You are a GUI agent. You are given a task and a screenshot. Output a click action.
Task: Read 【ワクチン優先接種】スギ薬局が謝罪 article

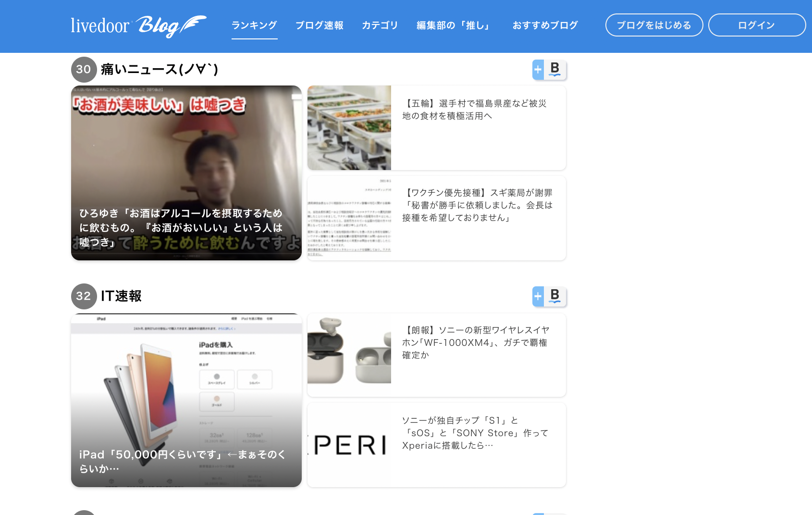click(478, 205)
